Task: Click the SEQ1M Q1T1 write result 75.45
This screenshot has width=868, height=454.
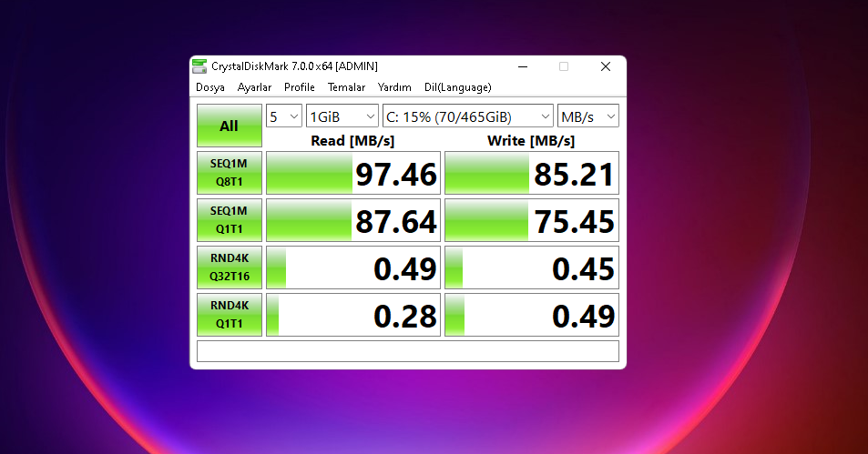Action: pos(532,220)
